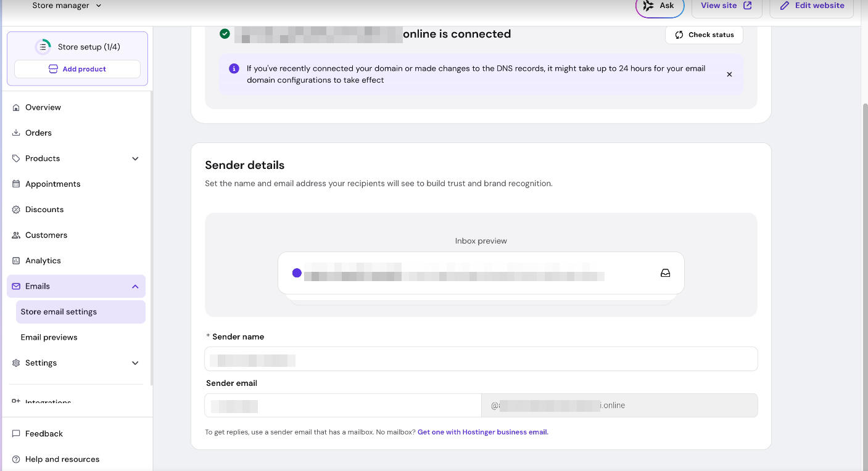Click the Orders download icon
Screen dimensions: 868x471
16,133
